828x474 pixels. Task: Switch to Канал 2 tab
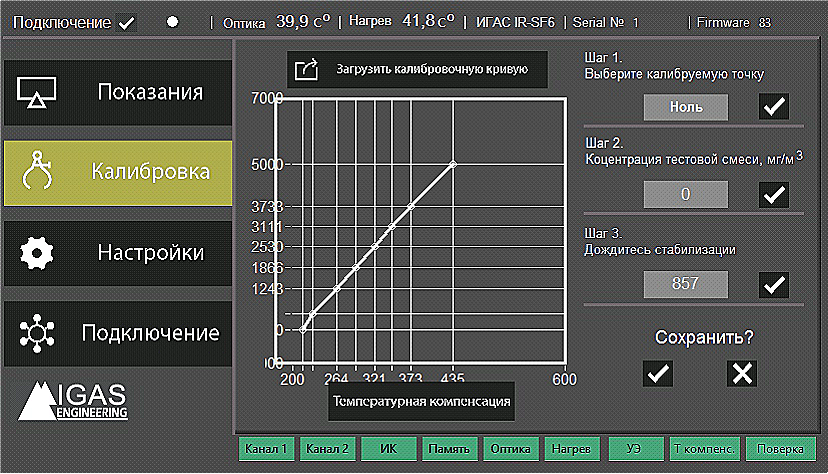coord(327,449)
